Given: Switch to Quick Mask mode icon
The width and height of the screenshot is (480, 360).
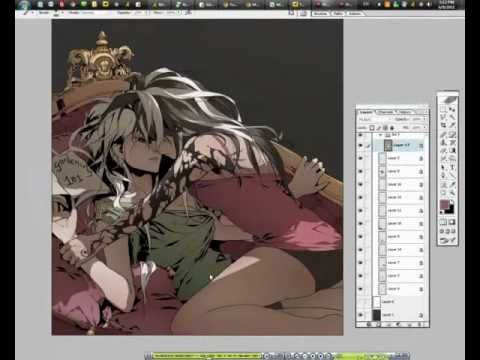Looking at the screenshot, I should click(452, 222).
